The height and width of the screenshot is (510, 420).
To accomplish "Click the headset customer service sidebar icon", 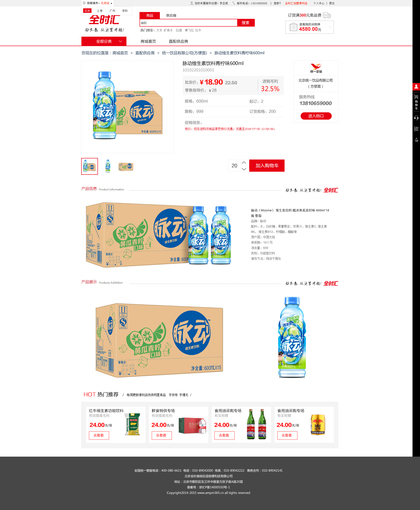I will coord(416,118).
